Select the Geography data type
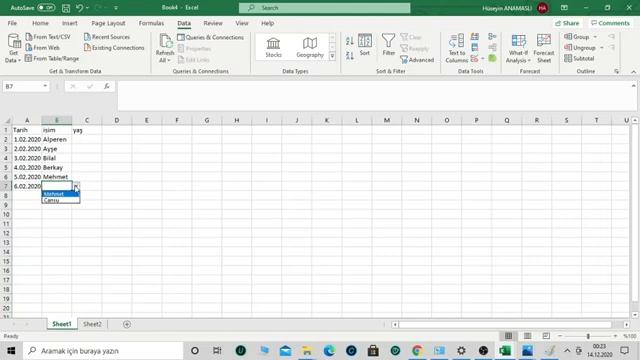The width and height of the screenshot is (640, 360). click(310, 47)
